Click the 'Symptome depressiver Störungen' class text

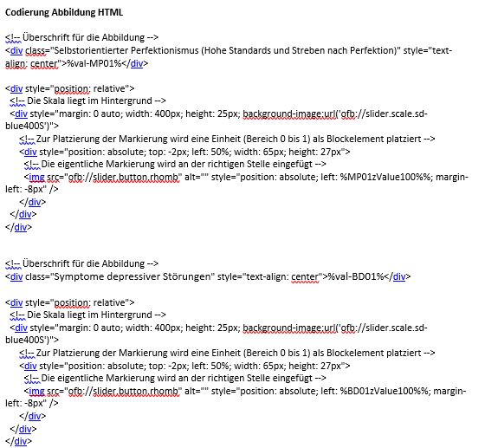133,276
